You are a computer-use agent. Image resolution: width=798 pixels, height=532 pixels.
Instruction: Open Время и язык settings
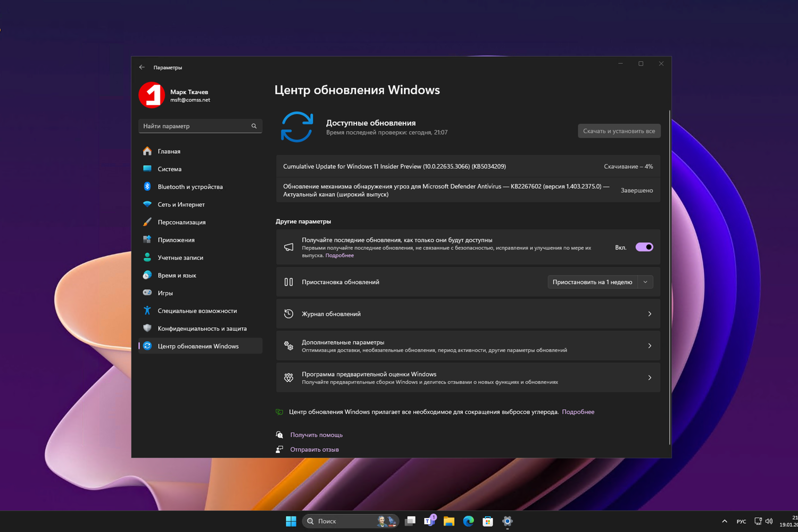(200, 275)
